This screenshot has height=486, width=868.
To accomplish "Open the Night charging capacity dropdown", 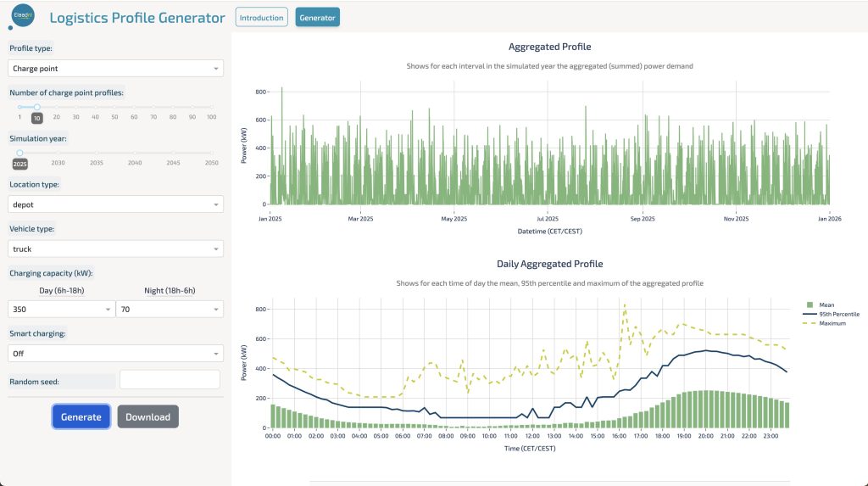I will [170, 310].
